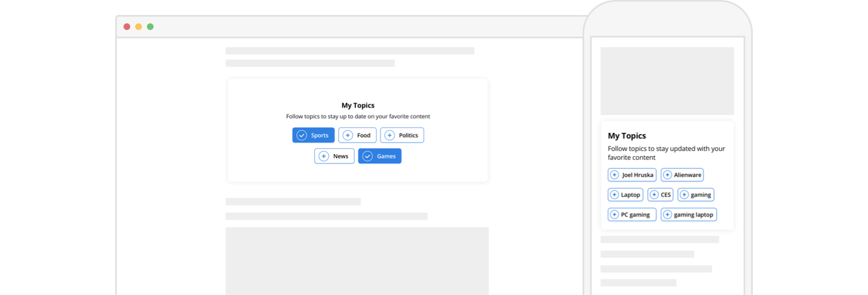
Task: Follow the Food topic
Action: [357, 135]
